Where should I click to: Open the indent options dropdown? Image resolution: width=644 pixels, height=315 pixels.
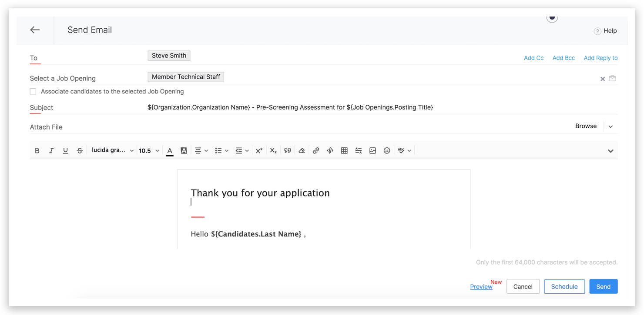[242, 151]
